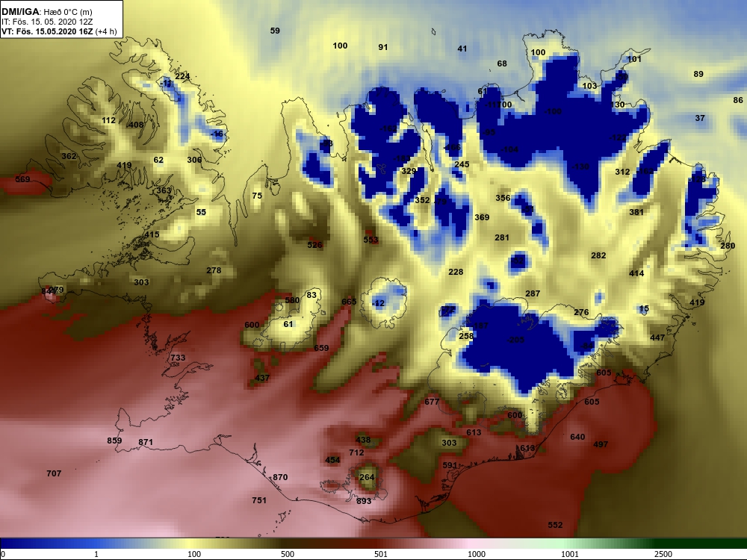Click the map value '258'
747x560 pixels.
click(x=466, y=336)
